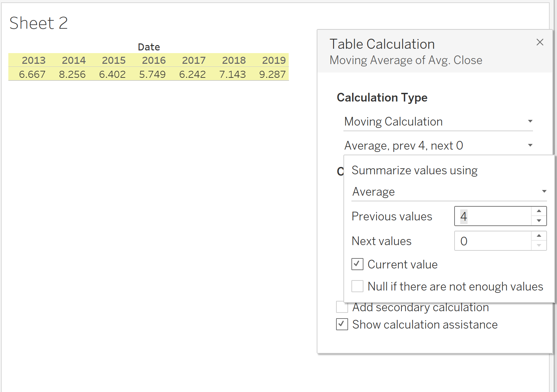
Task: Increment the Previous values stepper up arrow
Action: pos(539,211)
